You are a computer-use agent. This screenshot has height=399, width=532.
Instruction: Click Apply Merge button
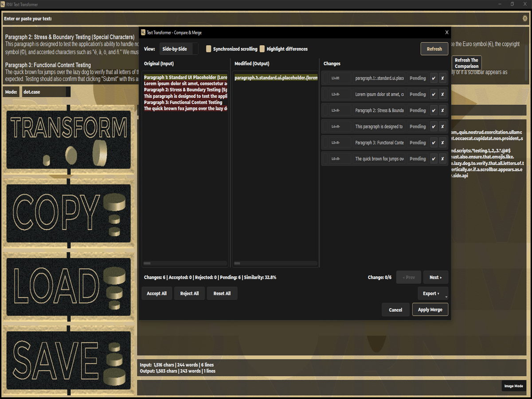pos(430,310)
